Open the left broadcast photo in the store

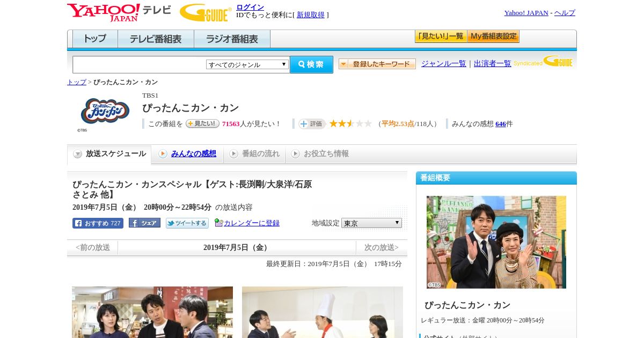click(152, 312)
